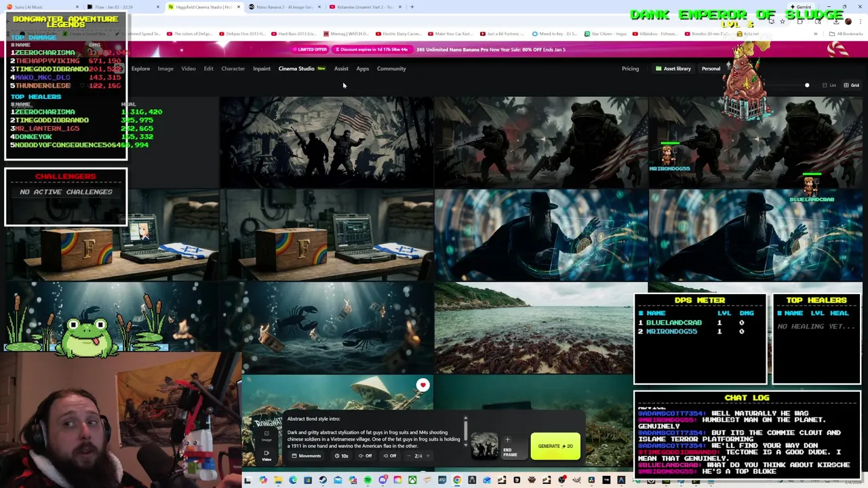The width and height of the screenshot is (868, 488).
Task: Open Mail app from the taskbar
Action: click(x=338, y=481)
